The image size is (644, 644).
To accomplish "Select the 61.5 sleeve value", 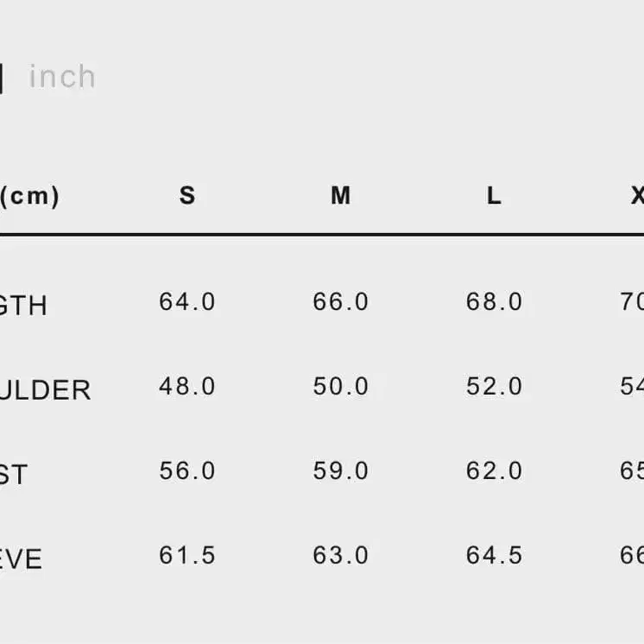I will (x=187, y=555).
